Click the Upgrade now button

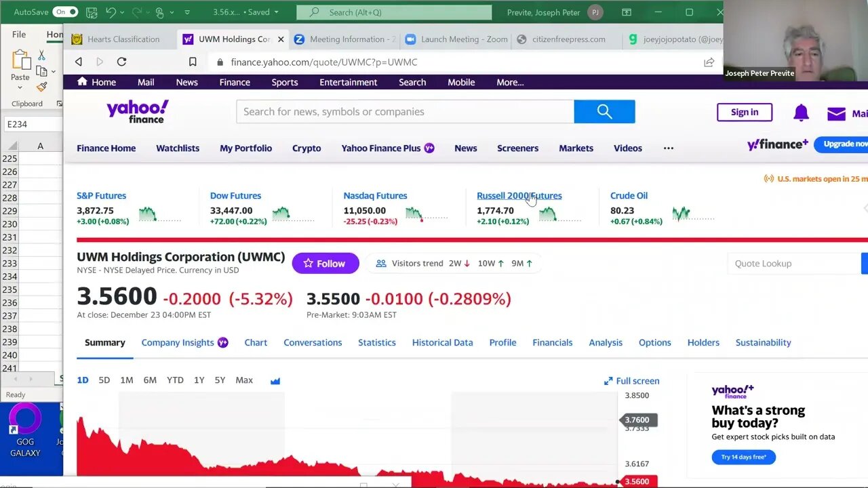point(843,144)
